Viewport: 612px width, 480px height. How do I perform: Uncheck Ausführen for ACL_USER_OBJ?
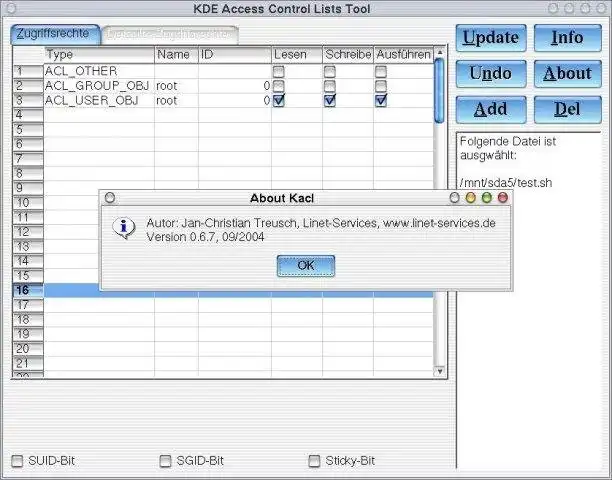point(381,101)
